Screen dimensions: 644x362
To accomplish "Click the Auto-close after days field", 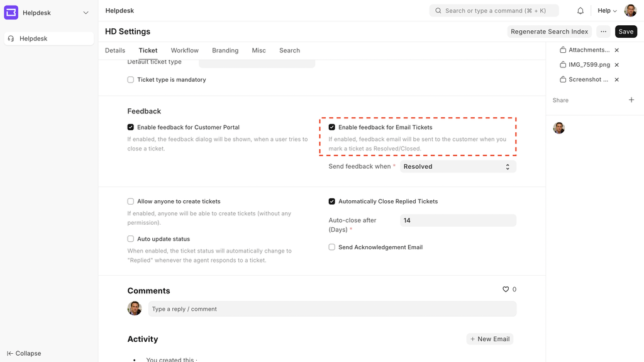I will click(457, 220).
